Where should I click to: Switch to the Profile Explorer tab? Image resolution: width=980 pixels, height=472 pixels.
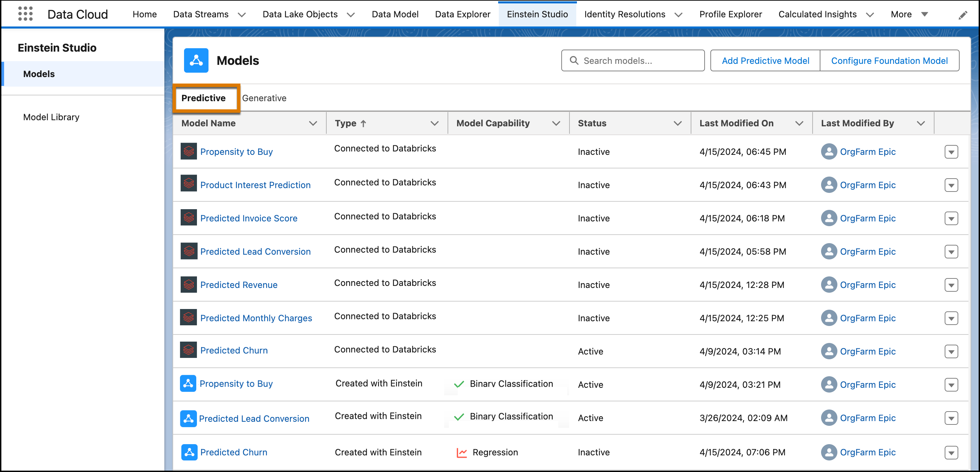tap(730, 15)
